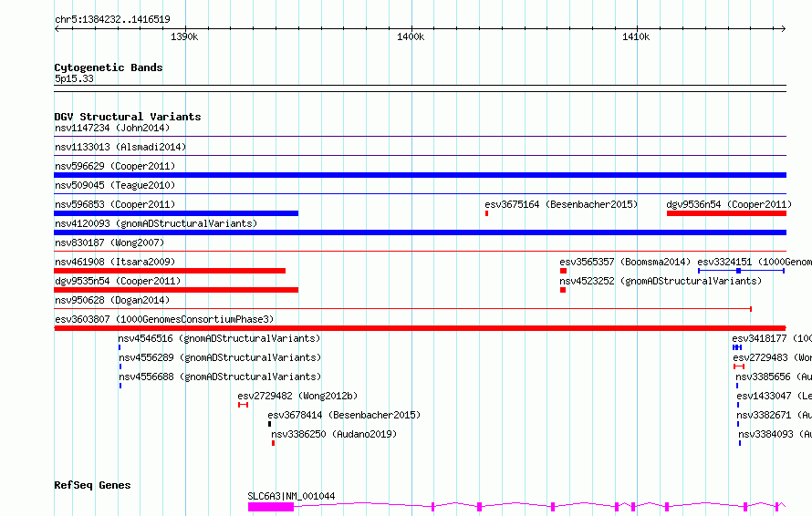Open the nsv4556688 gnomADStructuralVariants label
812x516 pixels.
tap(220, 377)
